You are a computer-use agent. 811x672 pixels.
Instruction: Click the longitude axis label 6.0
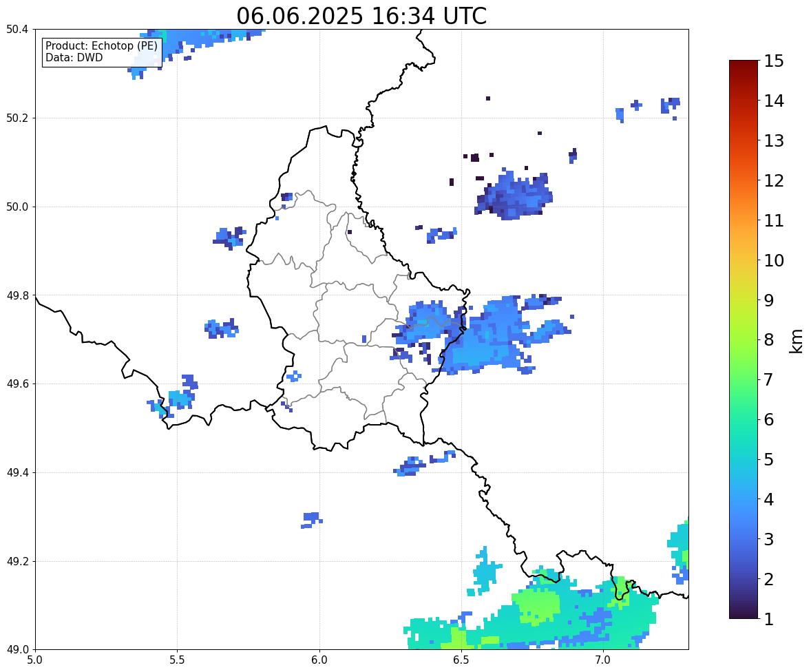tap(319, 660)
